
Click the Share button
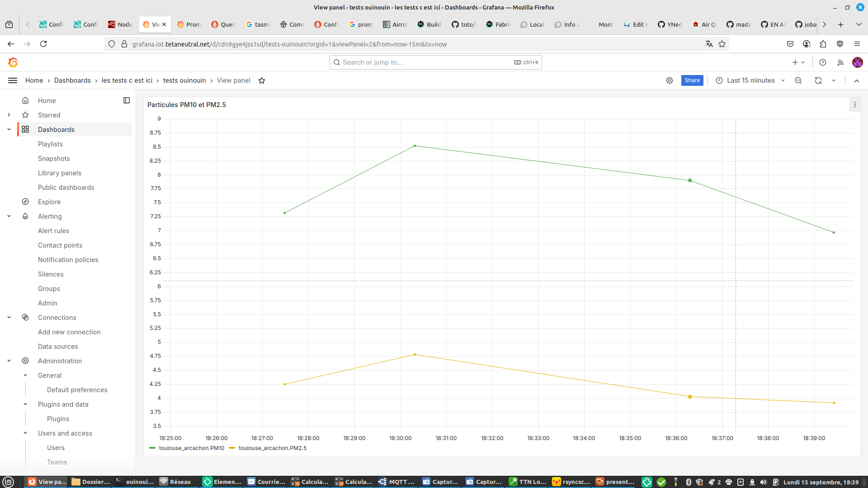pyautogui.click(x=692, y=80)
